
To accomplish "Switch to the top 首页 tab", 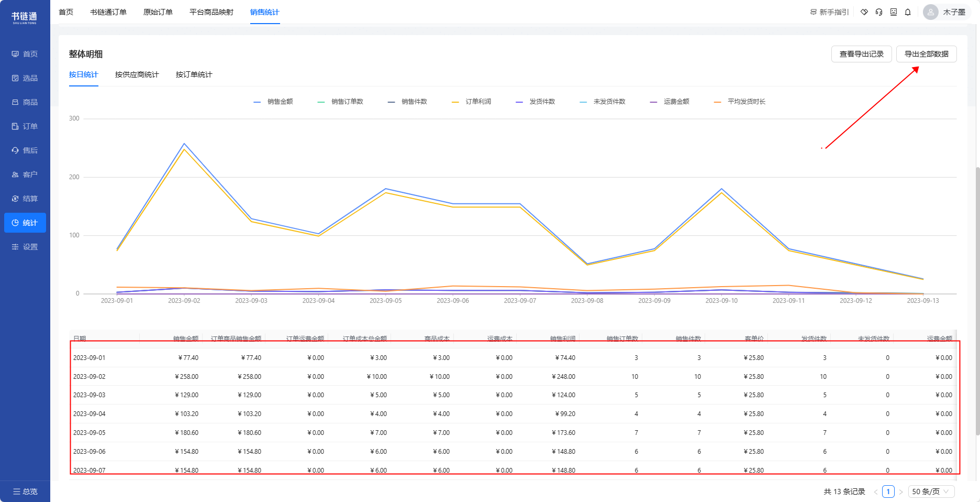I will click(x=66, y=12).
